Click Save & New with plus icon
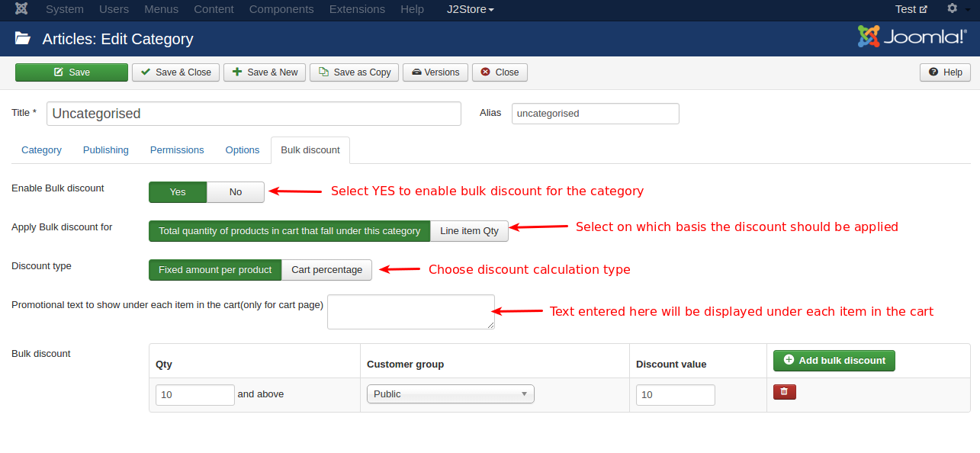Viewport: 980px width, 453px height. 265,72
